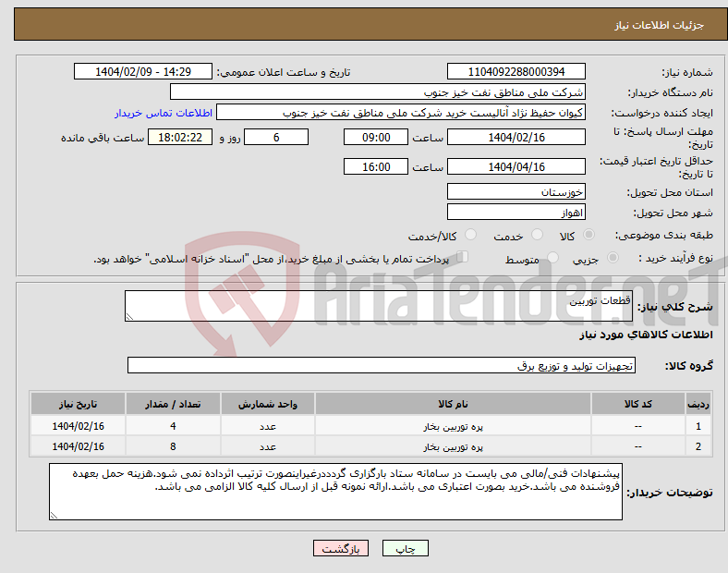The height and width of the screenshot is (573, 728).
Task: Toggle the Islamic treasury bonds payment checkbox
Action: (x=463, y=257)
